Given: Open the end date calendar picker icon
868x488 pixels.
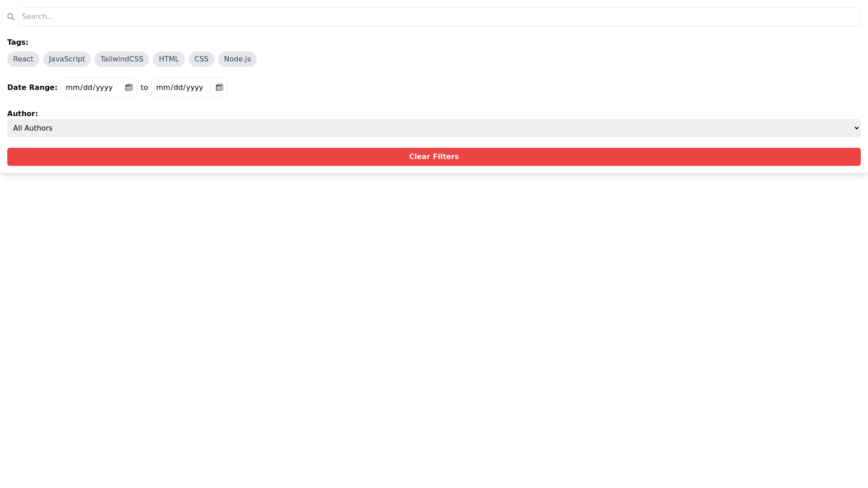Looking at the screenshot, I should tap(219, 87).
